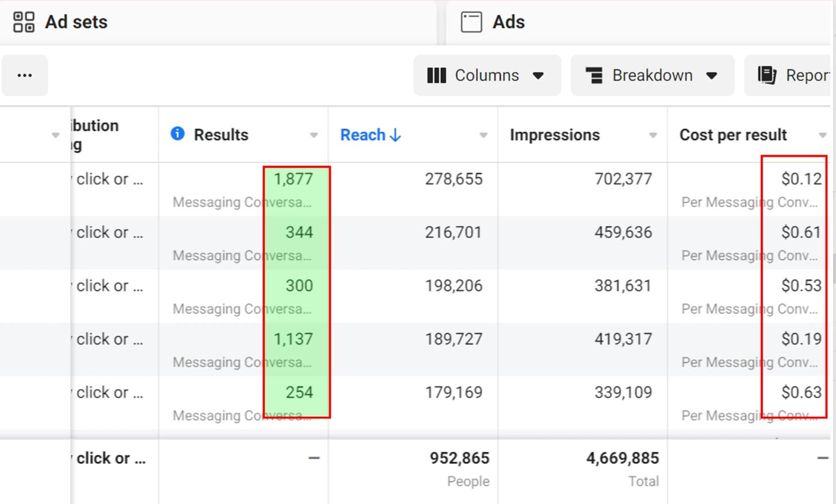Screen dimensions: 836x504
Task: Open Impressions column header menu arrow
Action: tap(653, 135)
